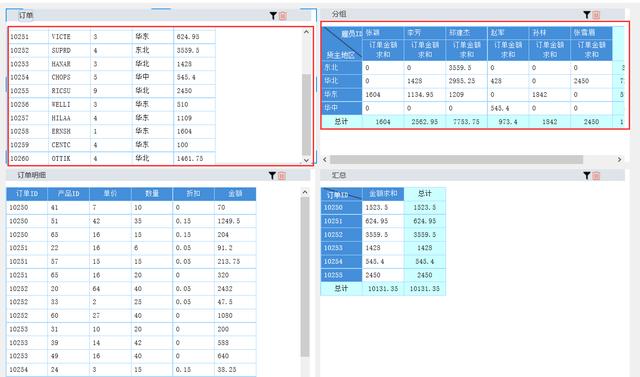Viewport: 640px width, 377px height.
Task: Click the 东北 row header in 分组 table
Action: click(x=342, y=68)
